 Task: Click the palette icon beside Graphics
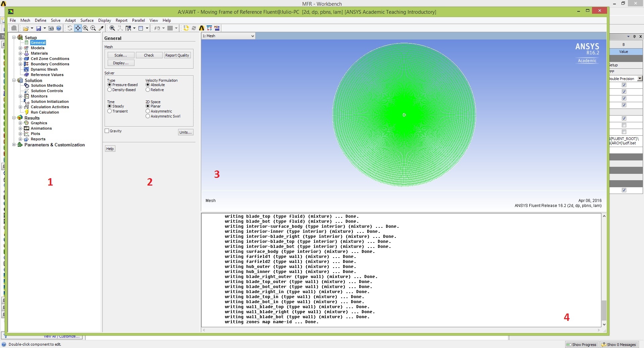26,123
